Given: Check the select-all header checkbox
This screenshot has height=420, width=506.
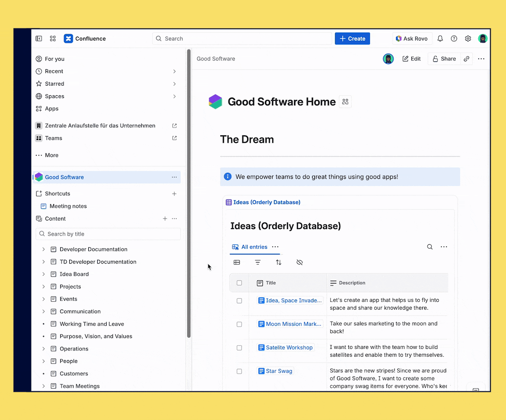Looking at the screenshot, I should tap(239, 283).
